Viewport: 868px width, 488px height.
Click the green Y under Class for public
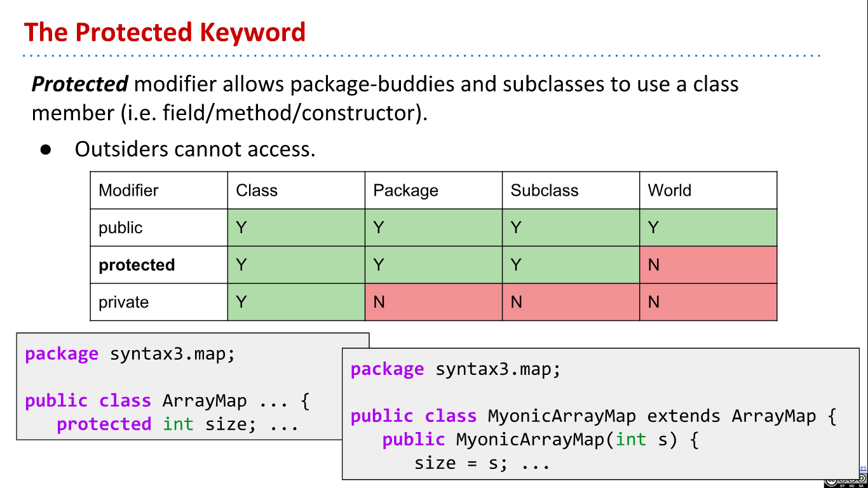tap(295, 227)
